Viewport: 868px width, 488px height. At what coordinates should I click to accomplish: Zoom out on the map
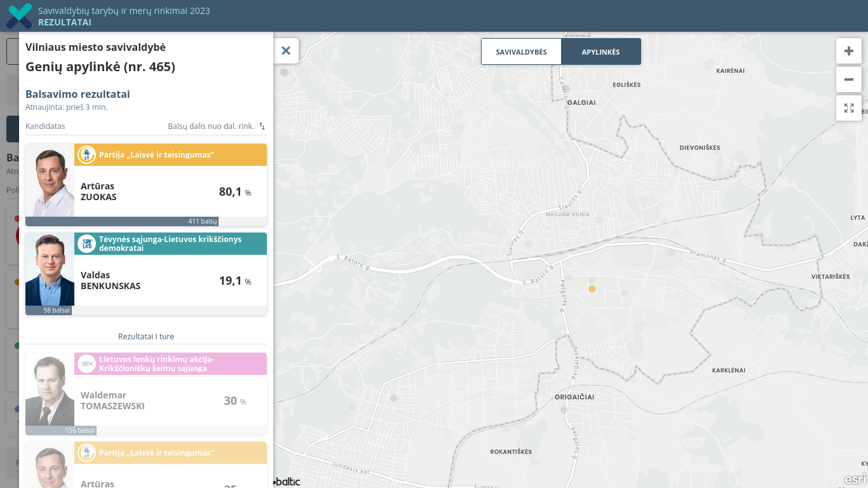[849, 79]
